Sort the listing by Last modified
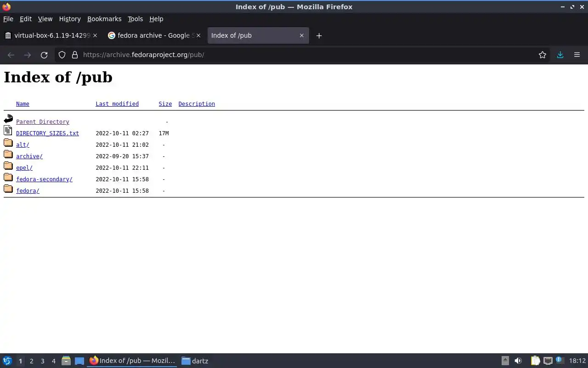 point(117,104)
